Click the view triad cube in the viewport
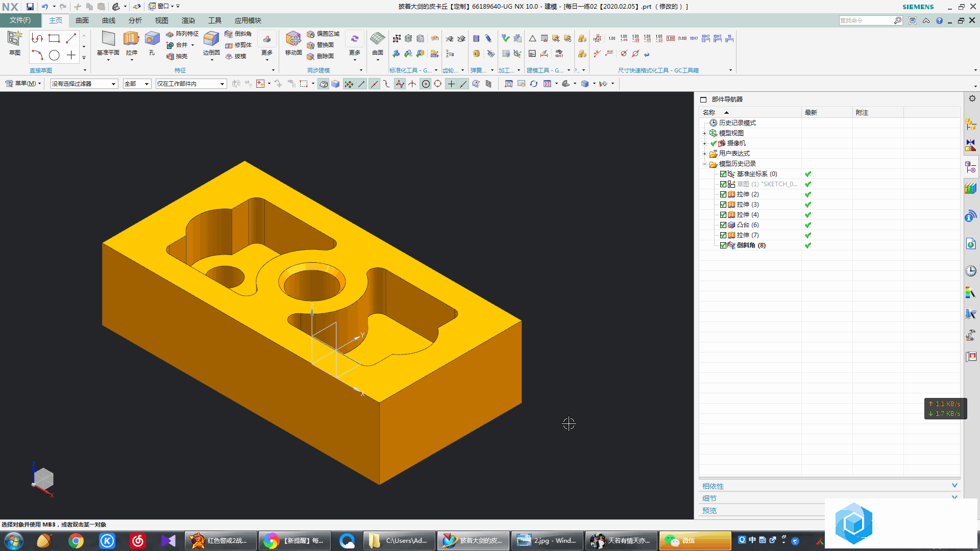The image size is (980, 551). point(43,479)
